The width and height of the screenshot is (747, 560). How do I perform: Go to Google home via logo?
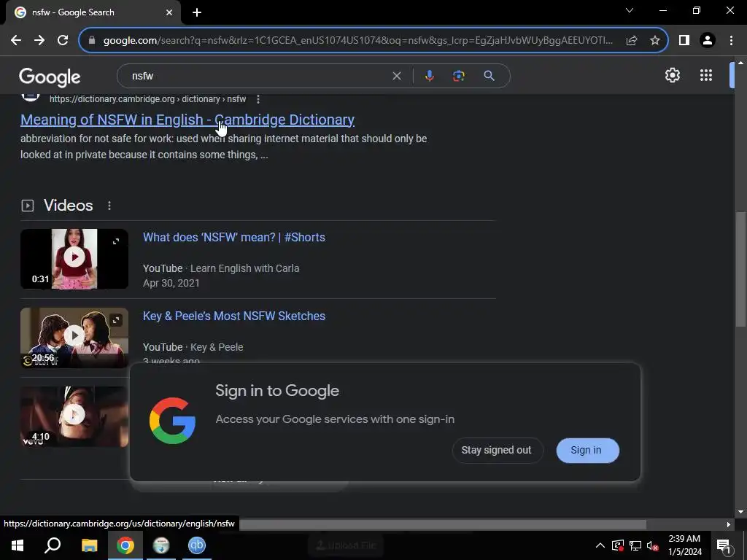coord(50,77)
